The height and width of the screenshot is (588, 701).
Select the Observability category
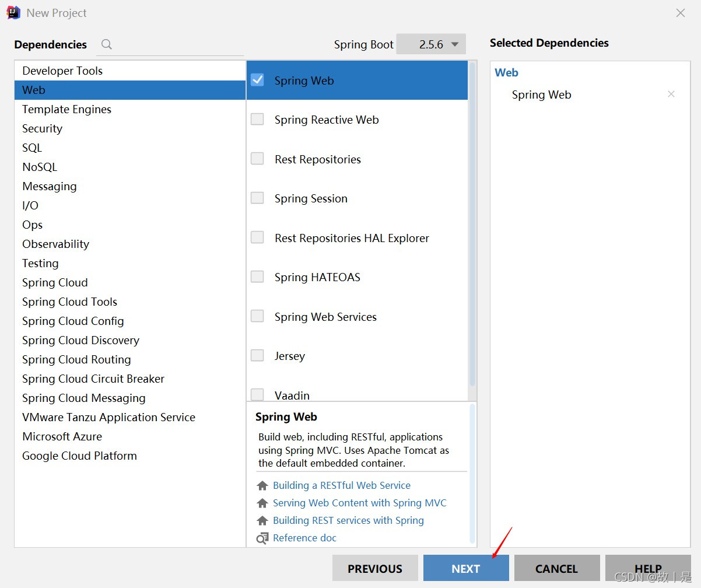pyautogui.click(x=129, y=244)
